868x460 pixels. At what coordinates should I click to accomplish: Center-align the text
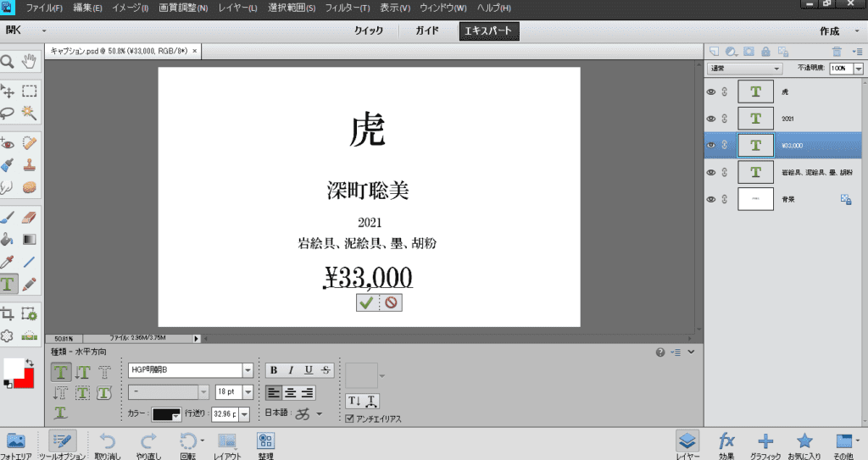click(292, 392)
